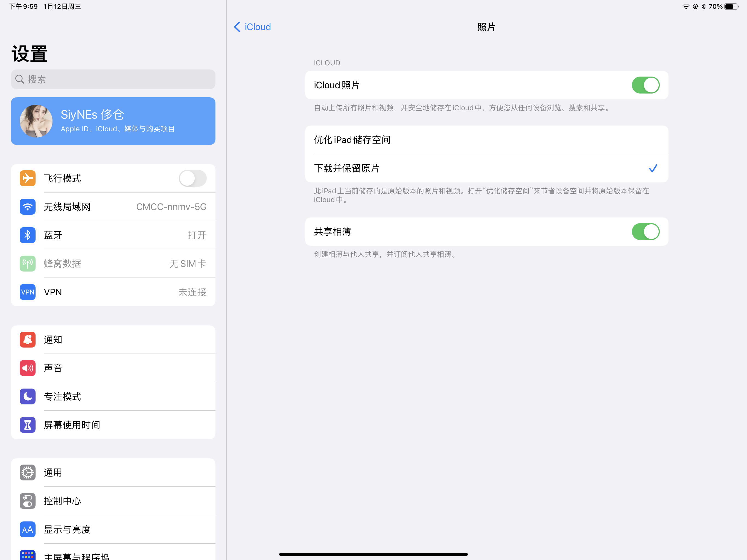Tap the VPN icon
747x560 pixels.
tap(27, 292)
